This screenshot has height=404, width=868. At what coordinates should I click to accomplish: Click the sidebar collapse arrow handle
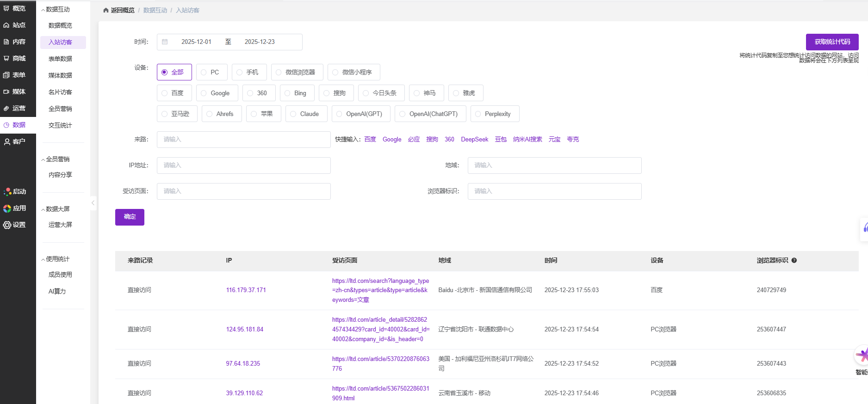pos(93,203)
